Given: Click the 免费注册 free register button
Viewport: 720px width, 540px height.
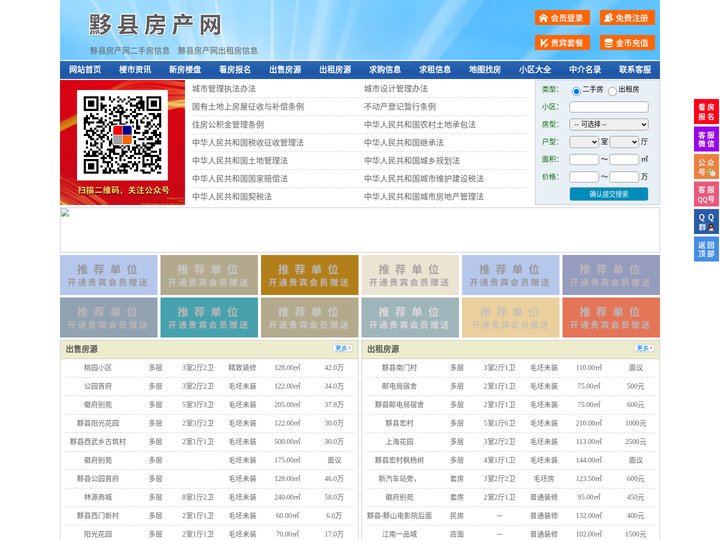Looking at the screenshot, I should 627,18.
